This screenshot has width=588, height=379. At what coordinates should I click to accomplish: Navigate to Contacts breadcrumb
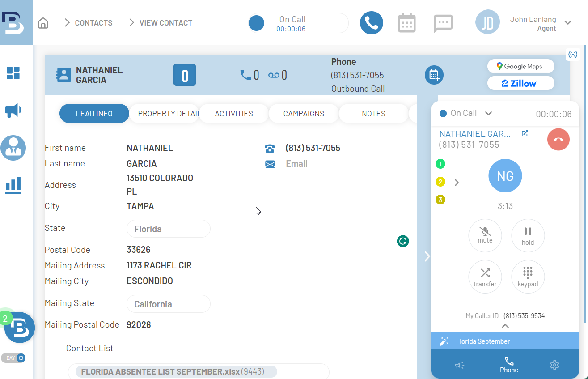pyautogui.click(x=93, y=23)
